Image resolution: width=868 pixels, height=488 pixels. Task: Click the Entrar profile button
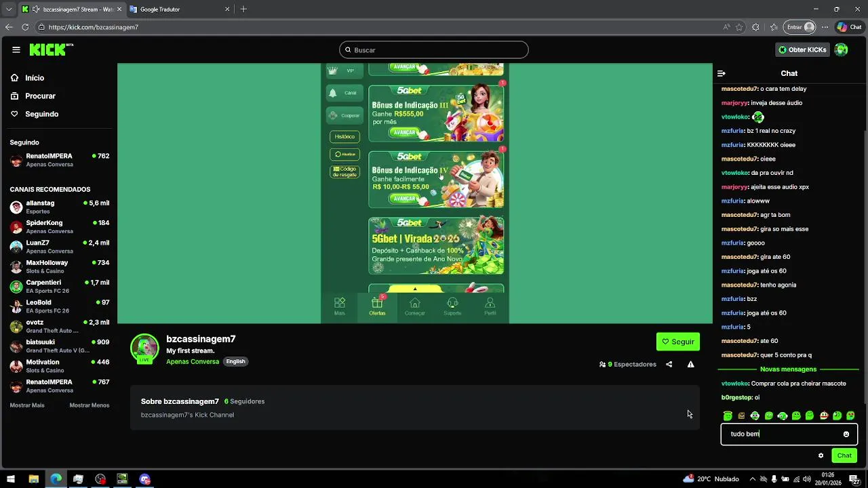click(x=800, y=27)
